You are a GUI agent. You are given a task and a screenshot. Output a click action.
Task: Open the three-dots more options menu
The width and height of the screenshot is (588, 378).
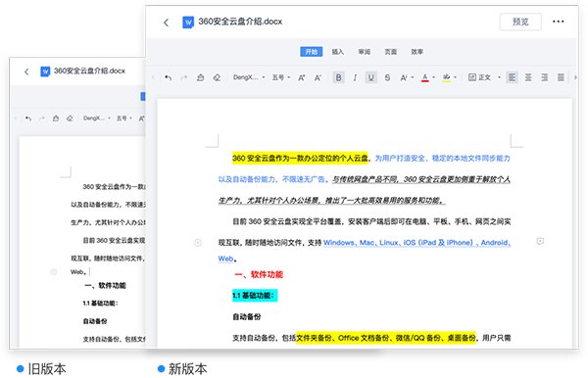coord(558,22)
